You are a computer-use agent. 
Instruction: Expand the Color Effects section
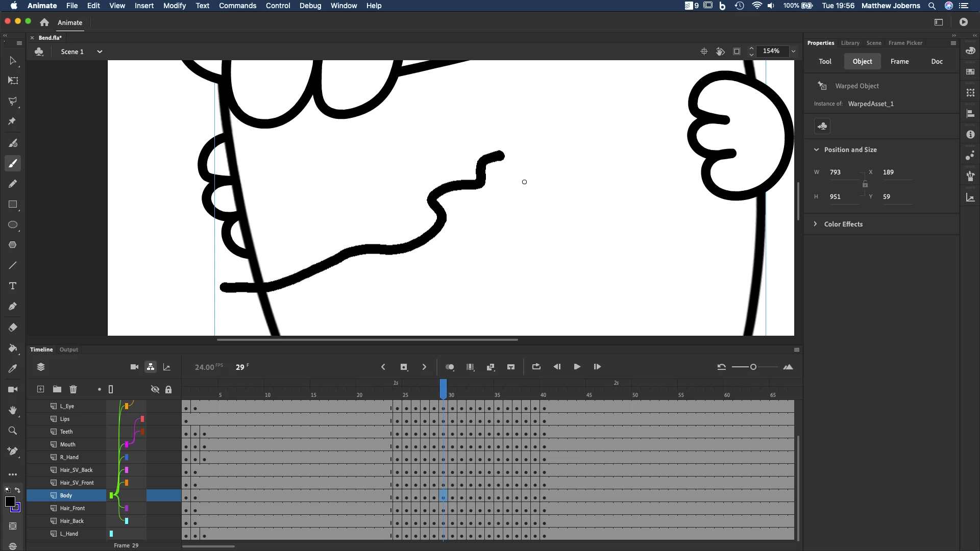click(x=816, y=224)
